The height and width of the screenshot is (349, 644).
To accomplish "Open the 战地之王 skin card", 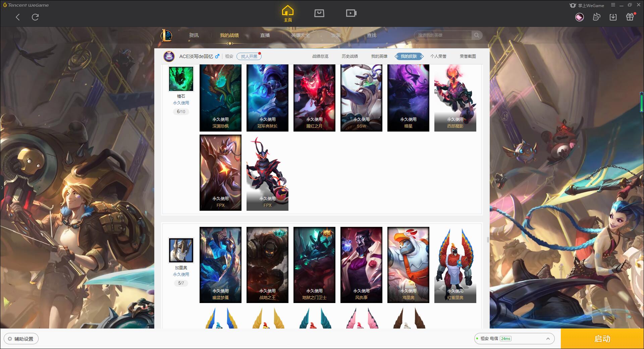I will pos(267,265).
